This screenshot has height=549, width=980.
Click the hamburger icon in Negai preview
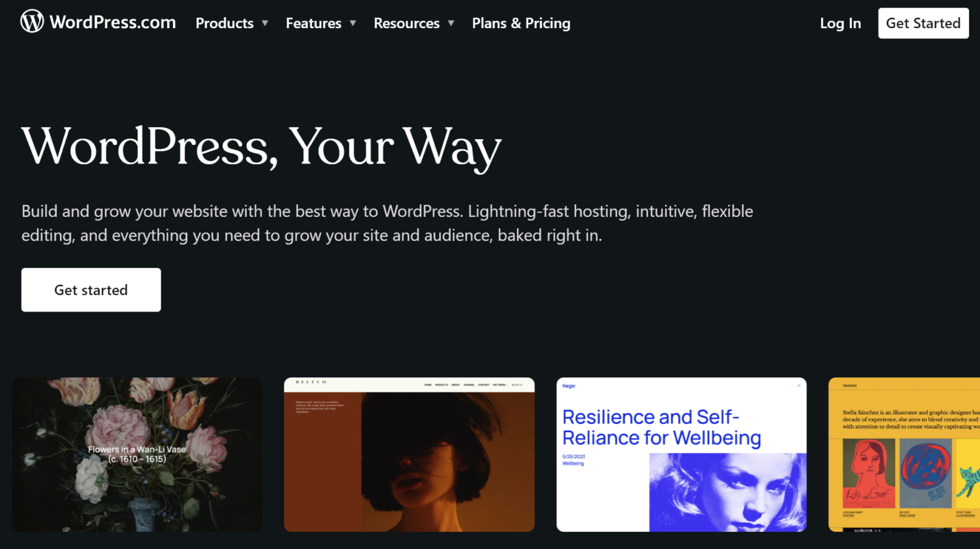point(799,386)
